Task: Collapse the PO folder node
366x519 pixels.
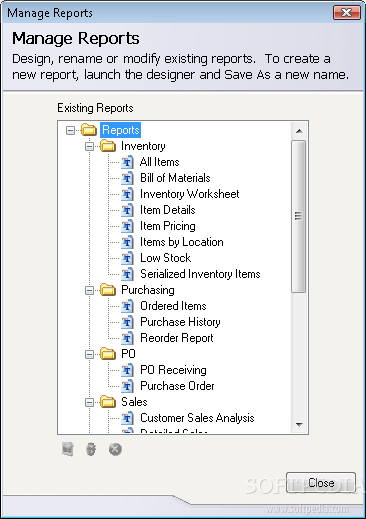Action: pyautogui.click(x=89, y=354)
